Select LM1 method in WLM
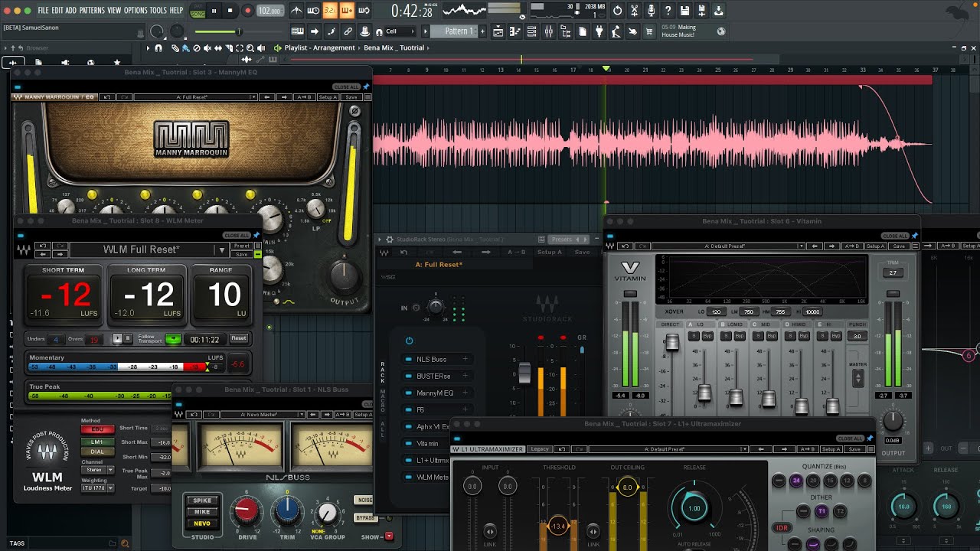 97,442
